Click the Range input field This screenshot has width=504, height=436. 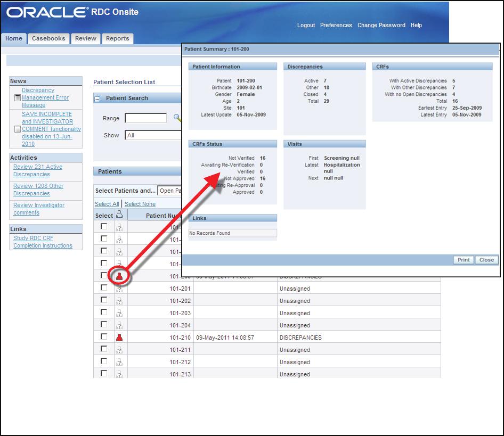click(146, 118)
